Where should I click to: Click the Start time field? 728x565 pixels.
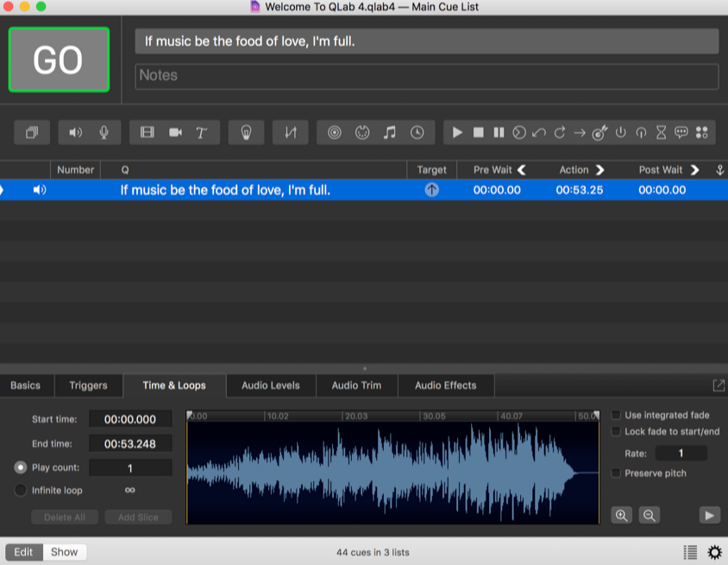[x=130, y=419]
